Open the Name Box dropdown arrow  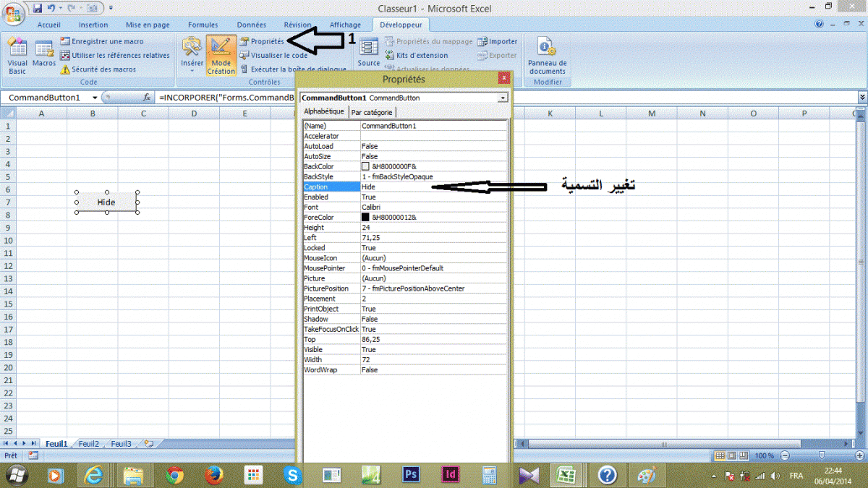95,98
